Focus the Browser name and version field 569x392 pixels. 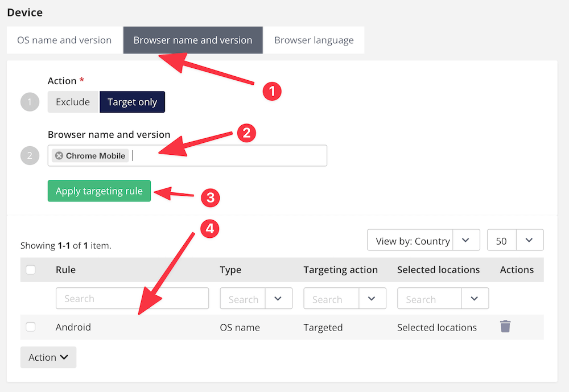click(x=187, y=156)
